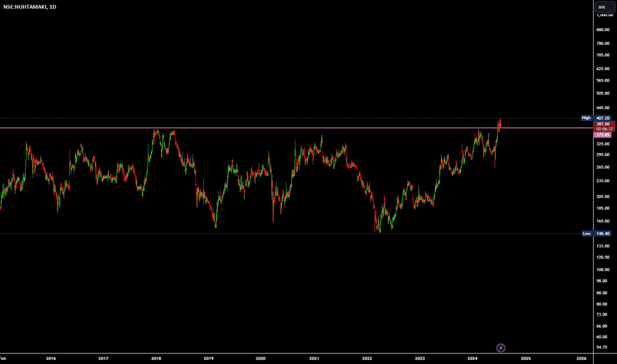This screenshot has width=617, height=364.
Task: Click the 2018 year marker on time axis
Action: point(156,359)
